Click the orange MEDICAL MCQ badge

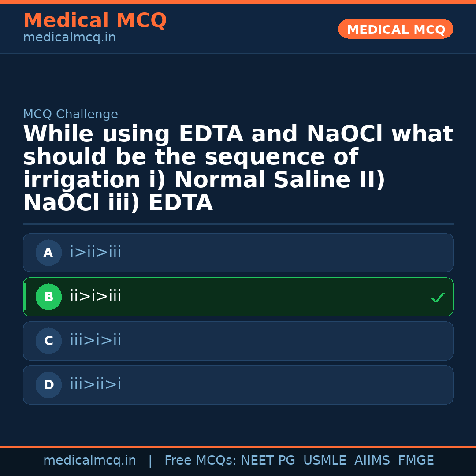pyautogui.click(x=395, y=30)
